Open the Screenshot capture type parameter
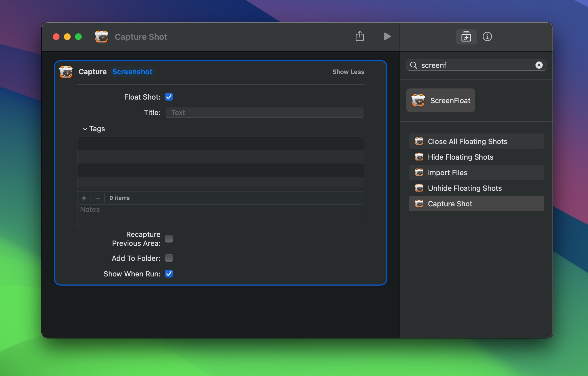This screenshot has width=588, height=376. coord(132,72)
